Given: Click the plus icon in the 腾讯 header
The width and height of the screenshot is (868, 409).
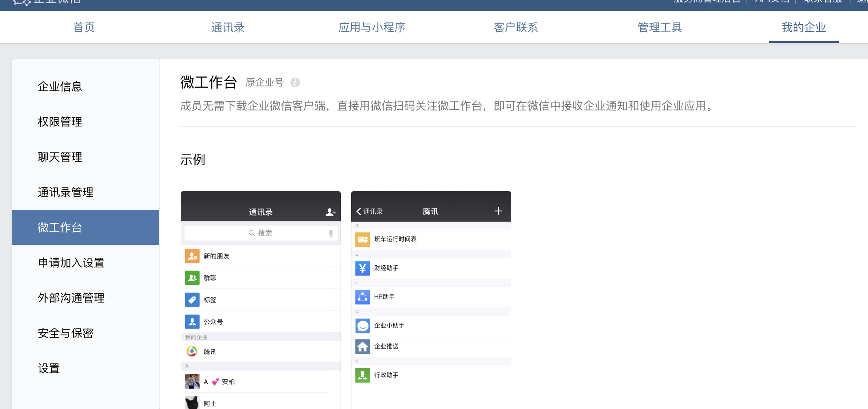Looking at the screenshot, I should [x=498, y=211].
